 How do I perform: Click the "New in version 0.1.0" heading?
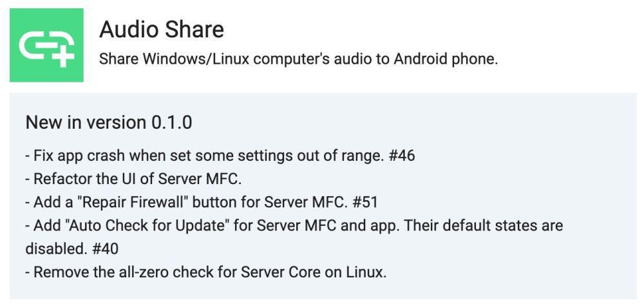(108, 123)
